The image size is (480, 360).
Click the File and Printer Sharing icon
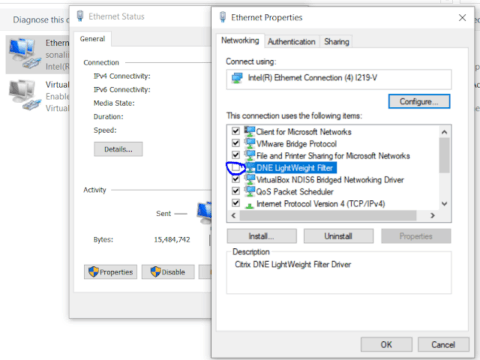pos(250,155)
